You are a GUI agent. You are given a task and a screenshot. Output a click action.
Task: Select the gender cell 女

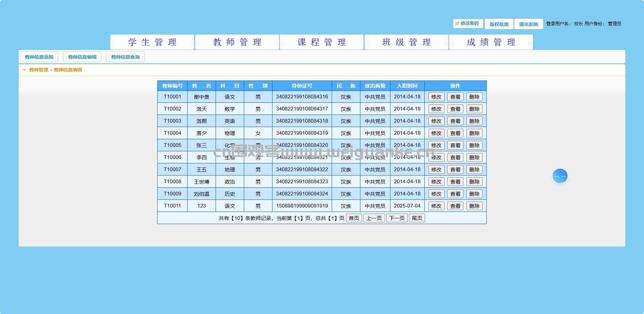point(258,133)
